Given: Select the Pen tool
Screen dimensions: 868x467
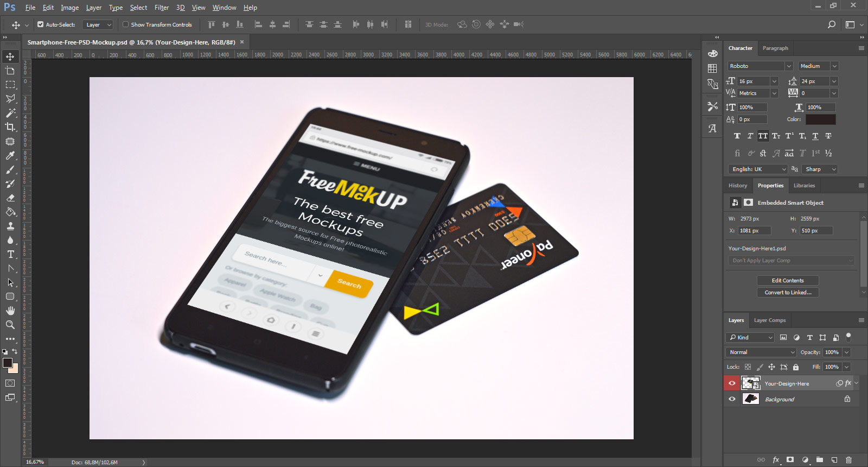Looking at the screenshot, I should tap(10, 268).
